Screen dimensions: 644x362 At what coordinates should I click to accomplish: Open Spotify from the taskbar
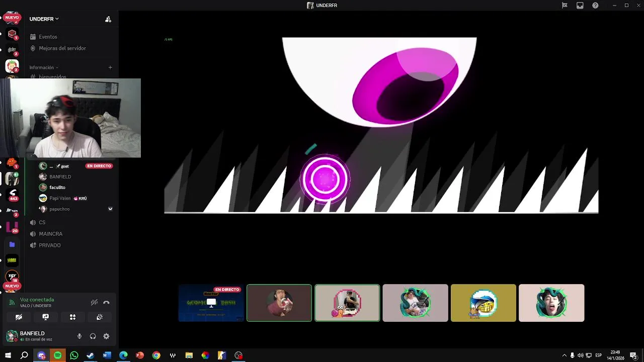tap(57, 355)
